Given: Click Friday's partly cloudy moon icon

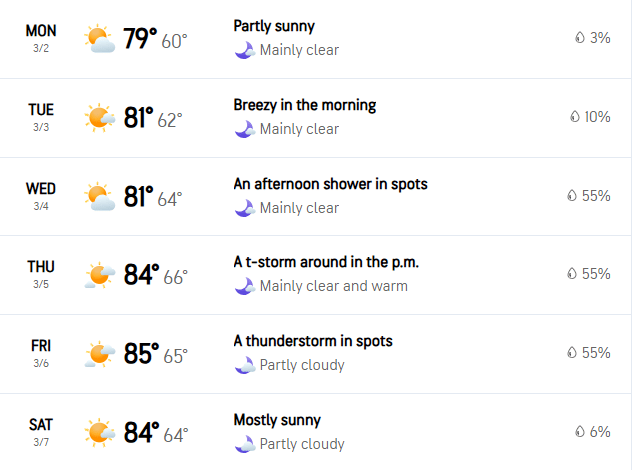Looking at the screenshot, I should pos(244,365).
